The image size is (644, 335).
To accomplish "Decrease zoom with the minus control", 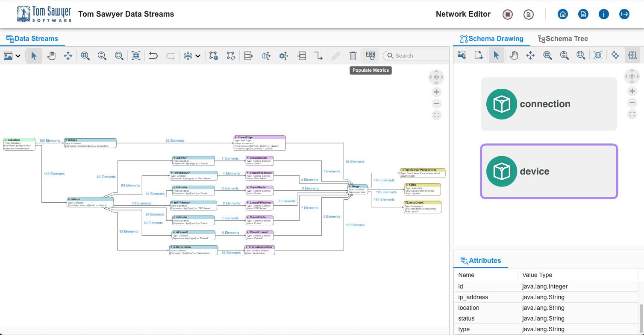I will click(436, 103).
